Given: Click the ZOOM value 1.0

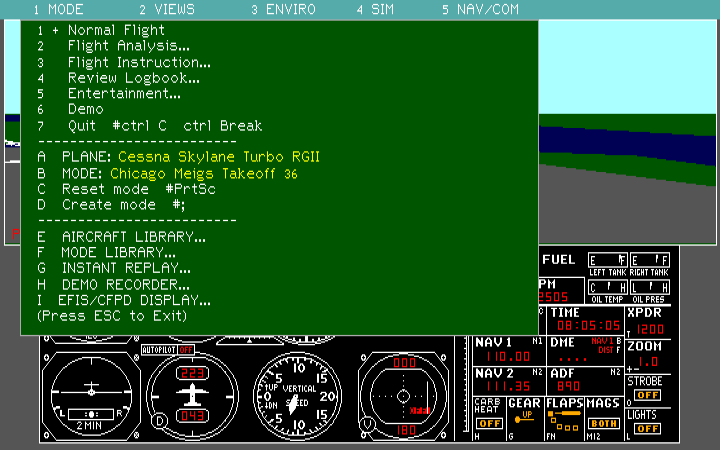Looking at the screenshot, I should (x=648, y=362).
